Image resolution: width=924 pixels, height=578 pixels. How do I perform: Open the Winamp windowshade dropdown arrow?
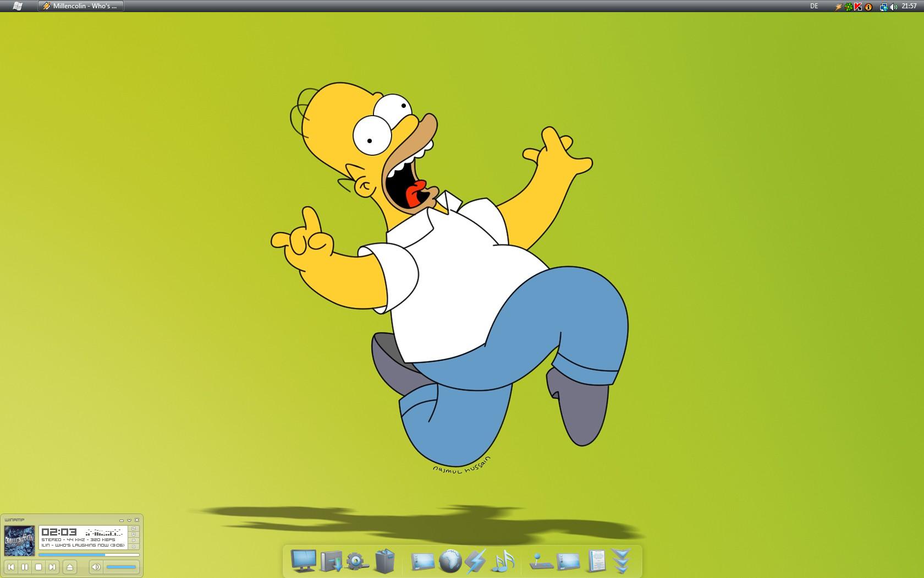click(x=129, y=520)
